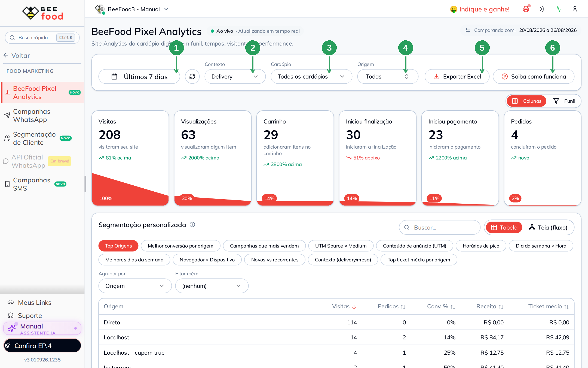The height and width of the screenshot is (368, 588).
Task: Sort table by Ticket médio arrows
Action: [x=566, y=307]
